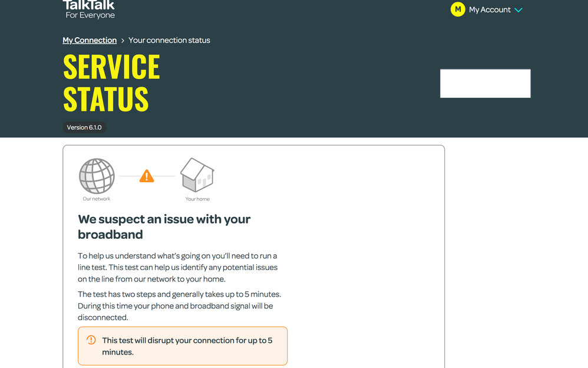The height and width of the screenshot is (368, 588).
Task: Go back to My Connection breadcrumb link
Action: click(x=90, y=40)
